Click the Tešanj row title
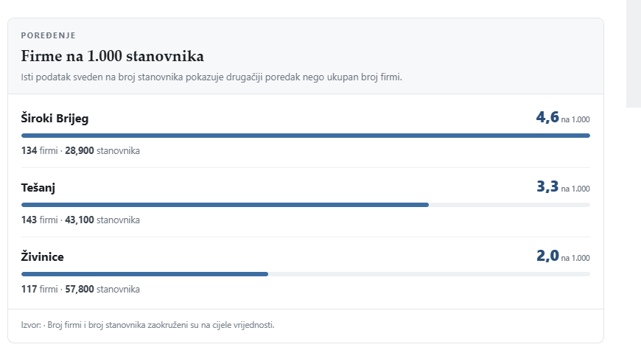 point(38,188)
